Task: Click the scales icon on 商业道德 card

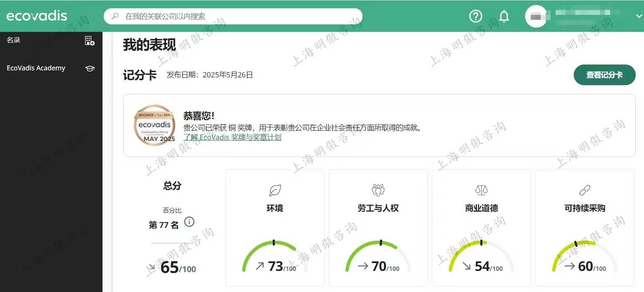Action: tap(482, 190)
